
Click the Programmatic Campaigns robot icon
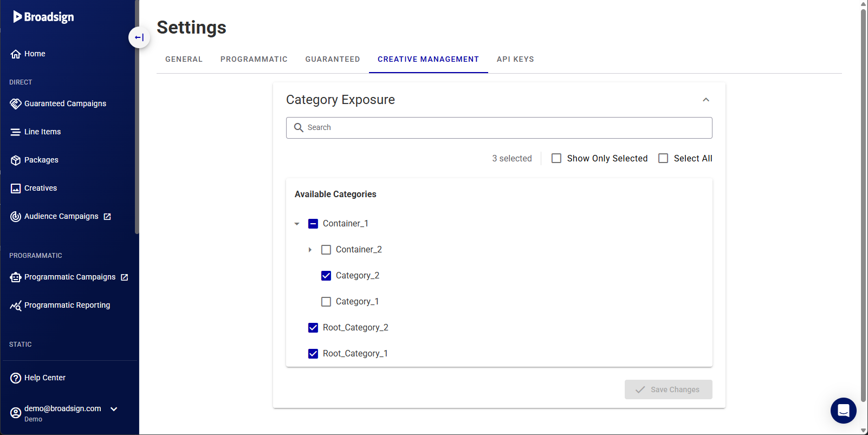pyautogui.click(x=16, y=277)
